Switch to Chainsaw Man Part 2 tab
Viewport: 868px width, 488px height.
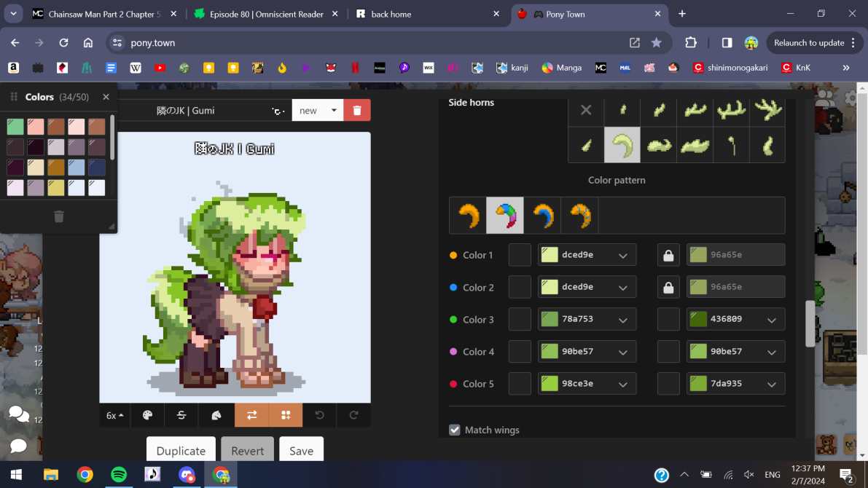click(x=101, y=14)
